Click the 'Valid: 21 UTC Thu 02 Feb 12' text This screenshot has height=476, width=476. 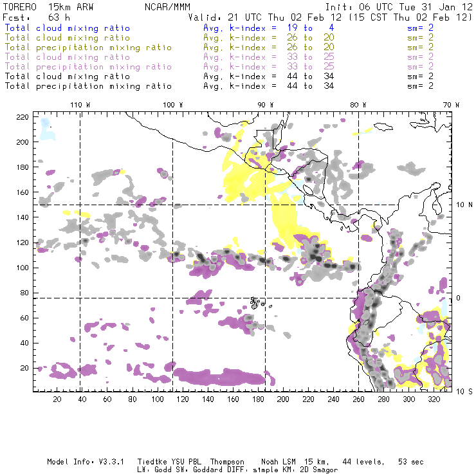click(x=265, y=17)
